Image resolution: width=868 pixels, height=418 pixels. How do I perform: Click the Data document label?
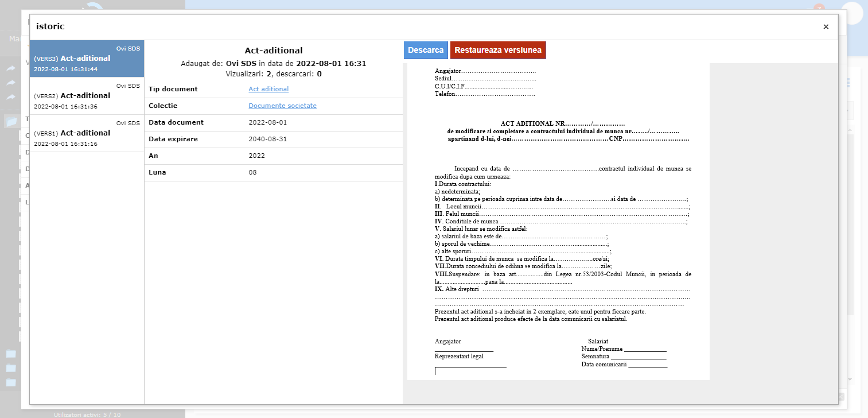(x=176, y=122)
